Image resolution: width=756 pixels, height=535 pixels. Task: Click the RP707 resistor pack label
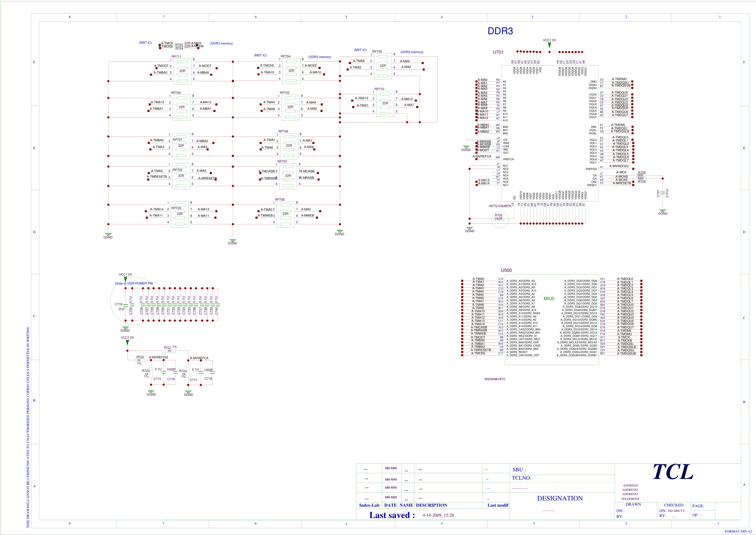(x=282, y=162)
